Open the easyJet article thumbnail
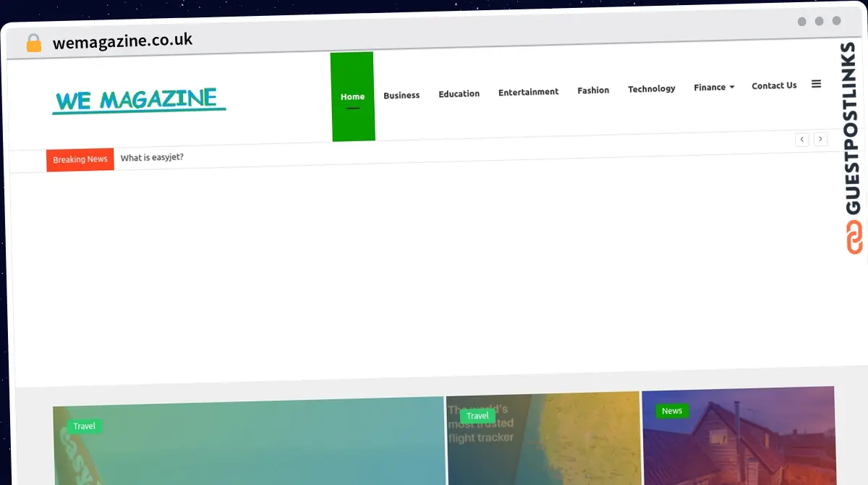Viewport: 868px width, 485px height. point(250,442)
